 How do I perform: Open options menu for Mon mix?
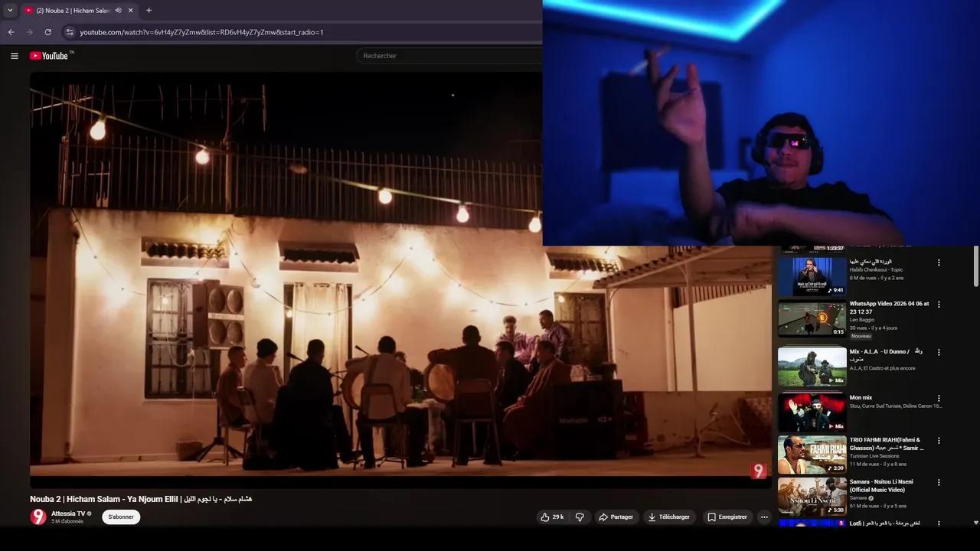(x=939, y=399)
